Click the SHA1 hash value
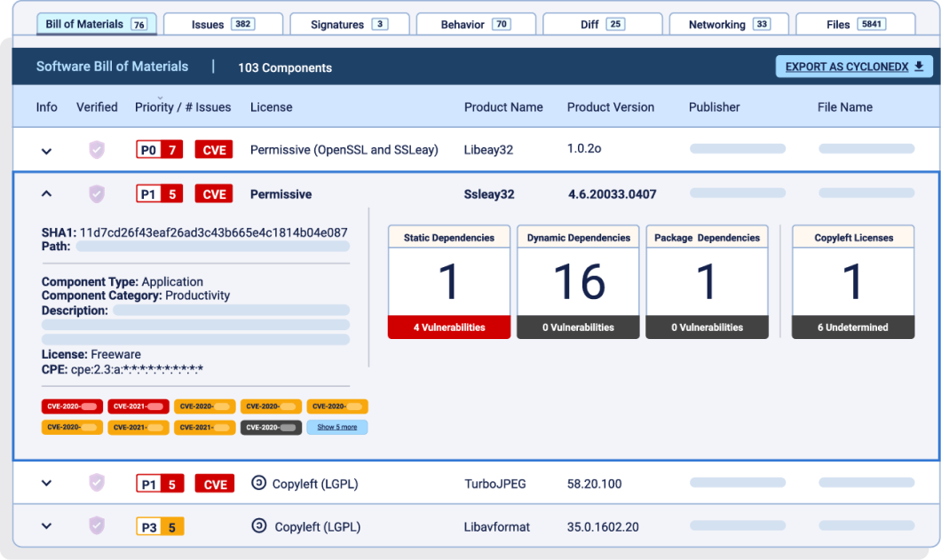The width and height of the screenshot is (941, 560). (213, 233)
